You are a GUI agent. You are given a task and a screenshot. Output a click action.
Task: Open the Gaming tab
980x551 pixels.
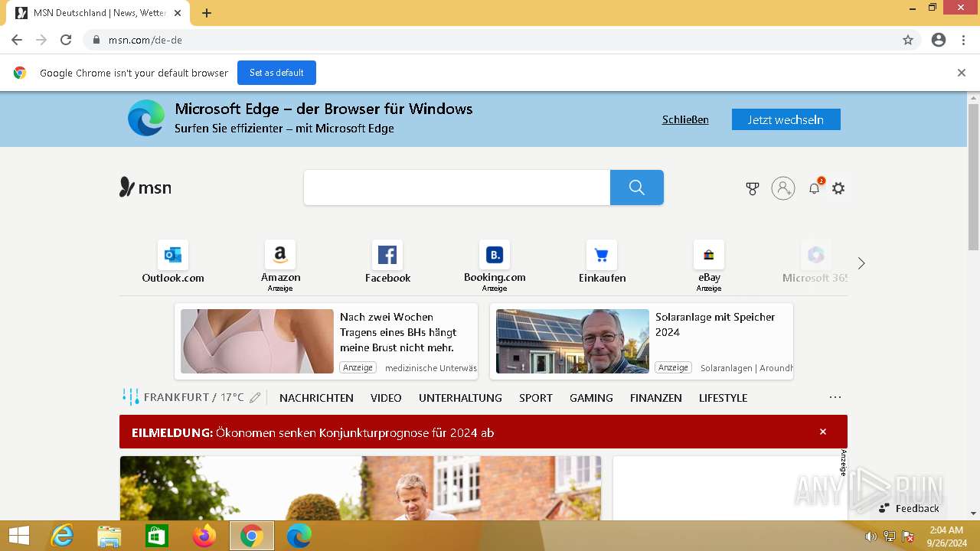pos(591,398)
